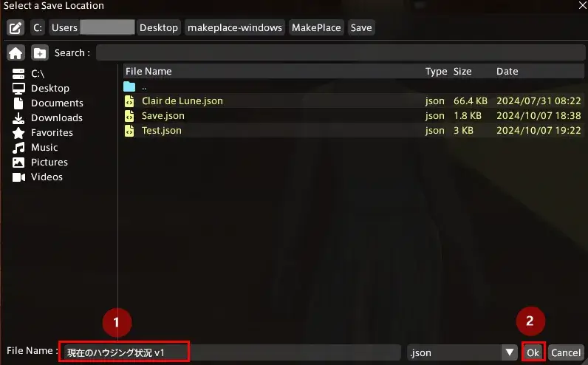
Task: Navigate to makeplace-windows breadcrumb
Action: (x=235, y=28)
